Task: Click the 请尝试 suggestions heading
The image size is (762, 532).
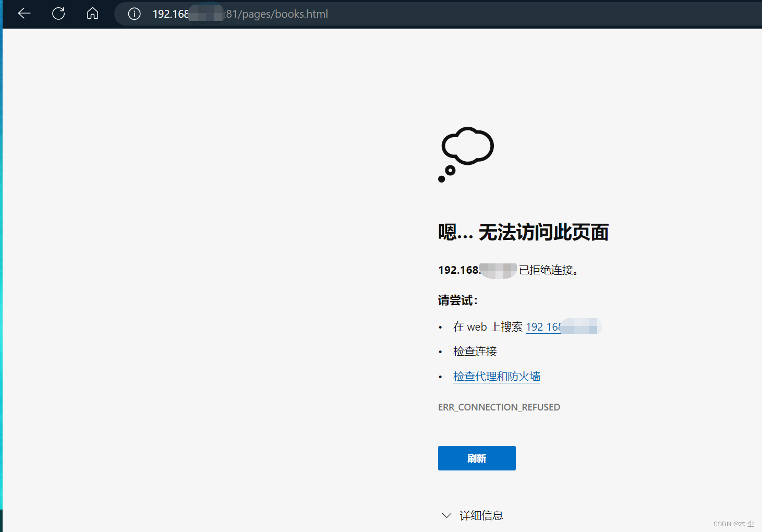Action: pos(458,300)
